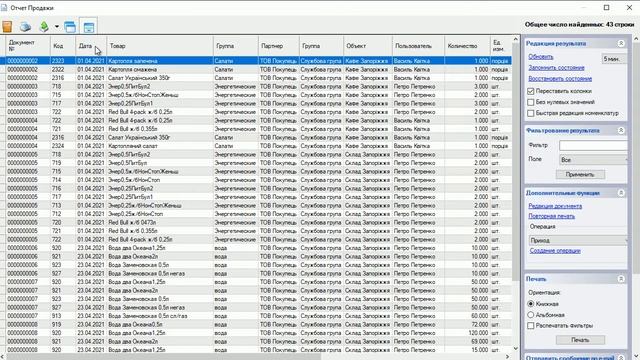Open the Операция dropdown showing Приход
The width and height of the screenshot is (640, 360).
point(578,240)
